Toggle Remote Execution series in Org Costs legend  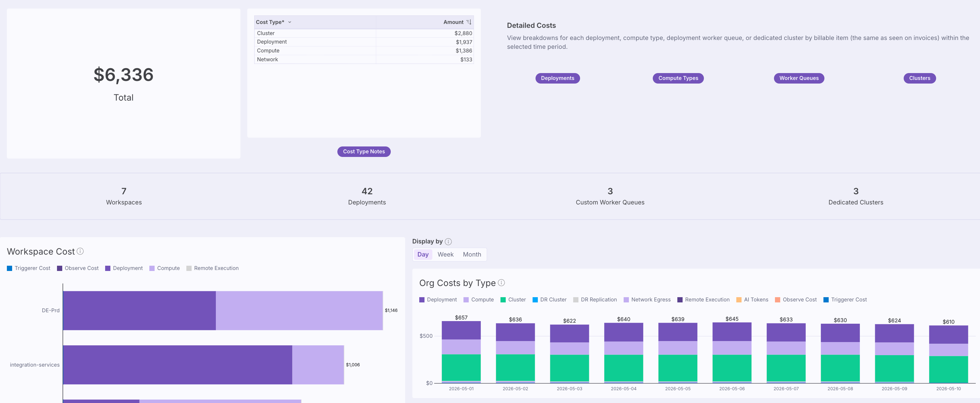click(704, 300)
